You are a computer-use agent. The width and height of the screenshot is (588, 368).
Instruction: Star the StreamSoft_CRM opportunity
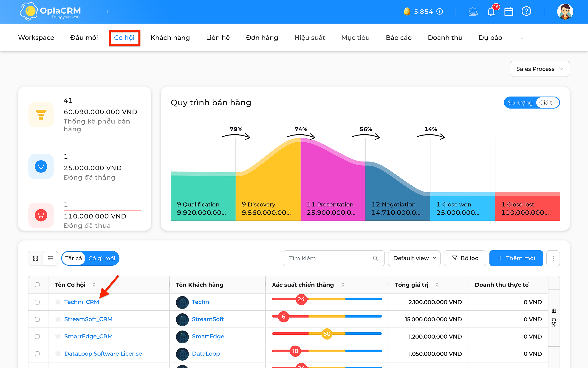pos(58,319)
